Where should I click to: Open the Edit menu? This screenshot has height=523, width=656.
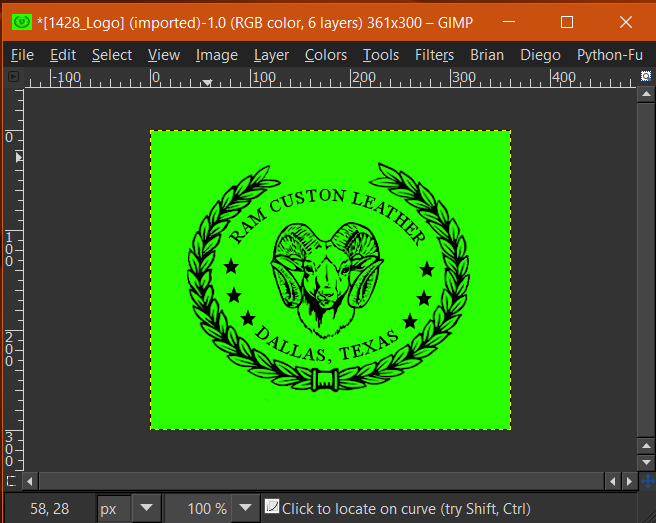63,55
